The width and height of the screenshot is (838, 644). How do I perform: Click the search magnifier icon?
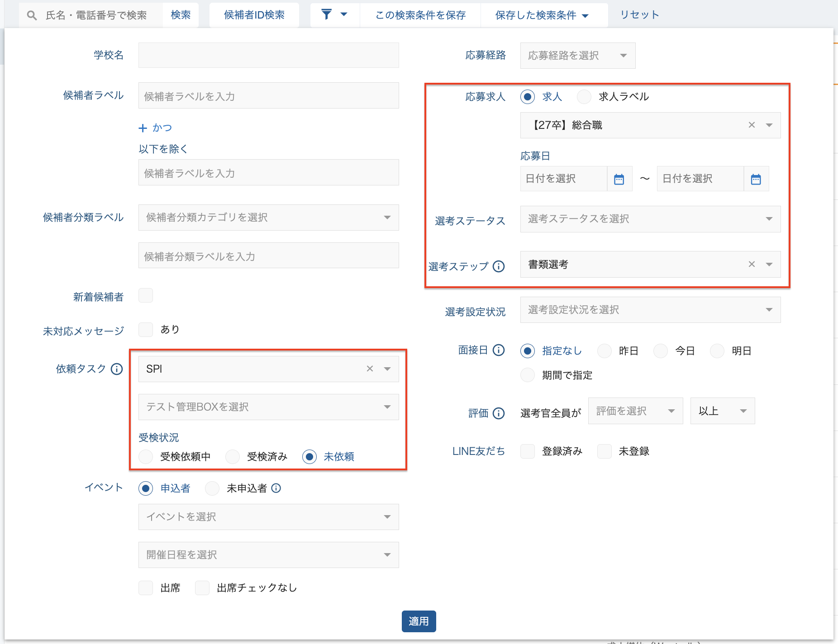click(x=32, y=15)
